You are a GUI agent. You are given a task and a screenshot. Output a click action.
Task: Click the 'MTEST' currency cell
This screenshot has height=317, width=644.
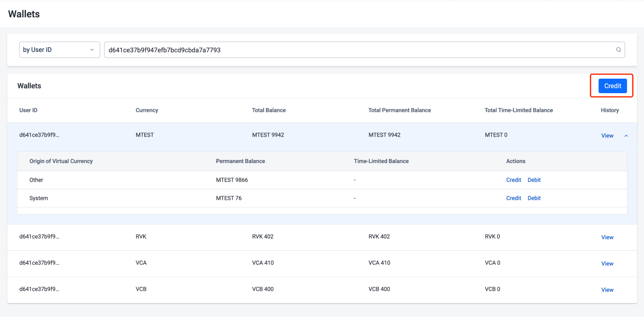(x=145, y=135)
